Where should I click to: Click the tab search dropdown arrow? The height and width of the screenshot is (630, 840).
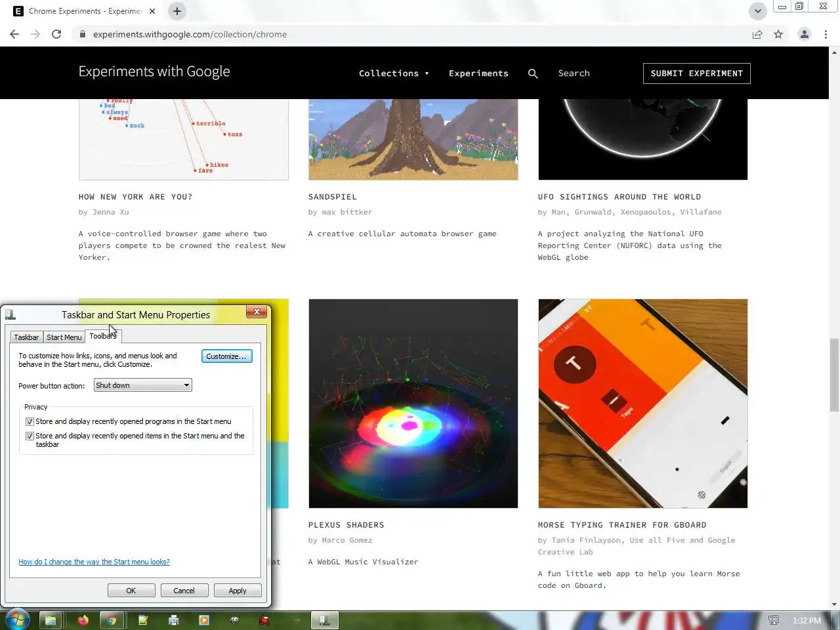(x=757, y=11)
